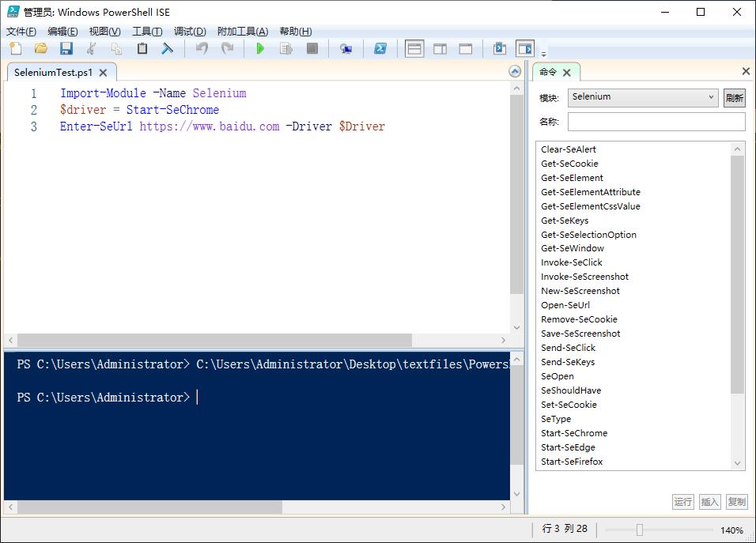Image resolution: width=756 pixels, height=543 pixels.
Task: Collapse the script pane with the round arrow
Action: tap(515, 72)
